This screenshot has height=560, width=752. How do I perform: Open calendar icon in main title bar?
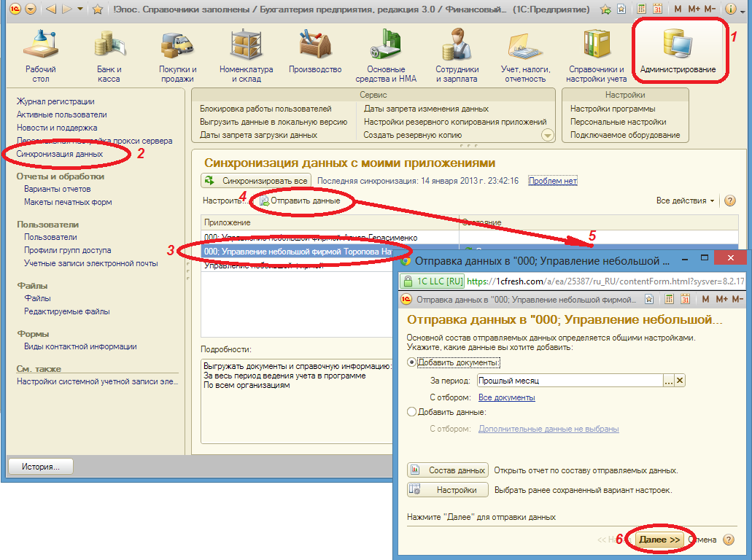(x=657, y=9)
